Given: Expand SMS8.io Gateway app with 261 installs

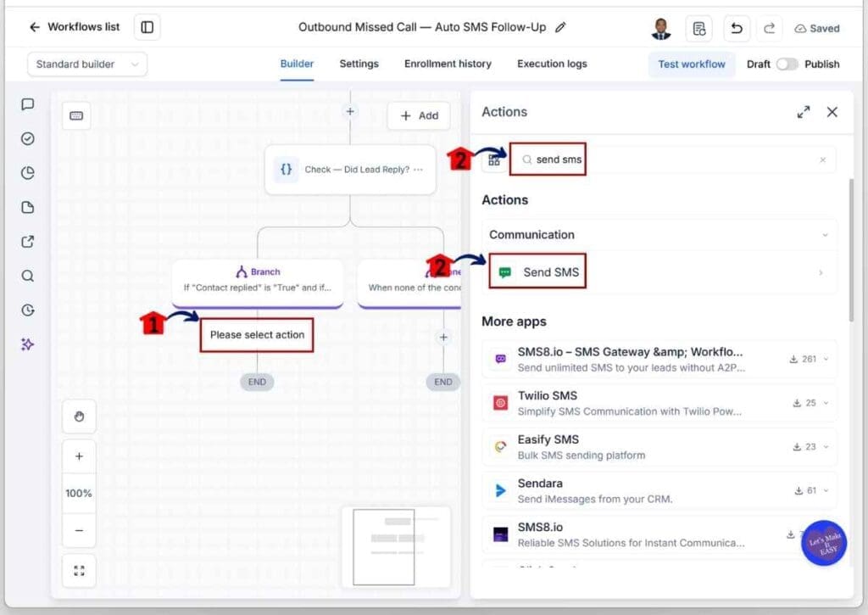Looking at the screenshot, I should click(x=826, y=359).
